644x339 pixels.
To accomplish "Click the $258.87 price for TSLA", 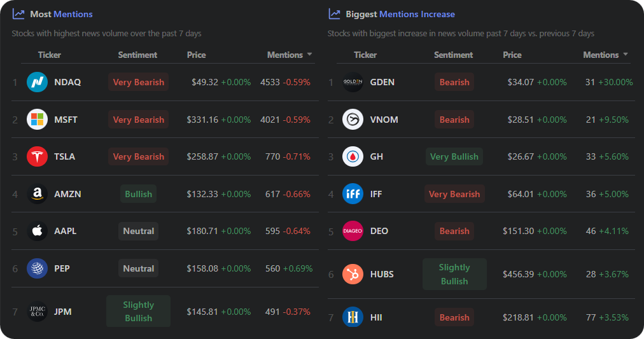I will pyautogui.click(x=202, y=156).
